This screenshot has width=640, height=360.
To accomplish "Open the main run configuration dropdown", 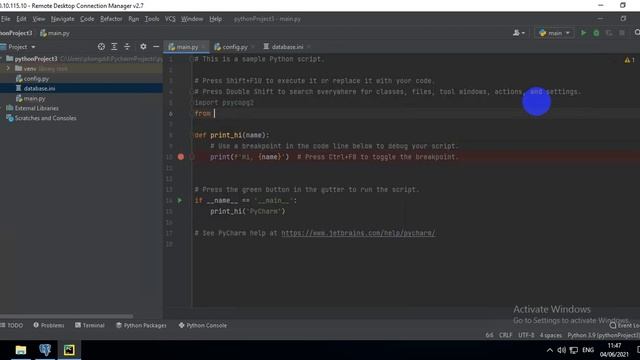I will [554, 33].
